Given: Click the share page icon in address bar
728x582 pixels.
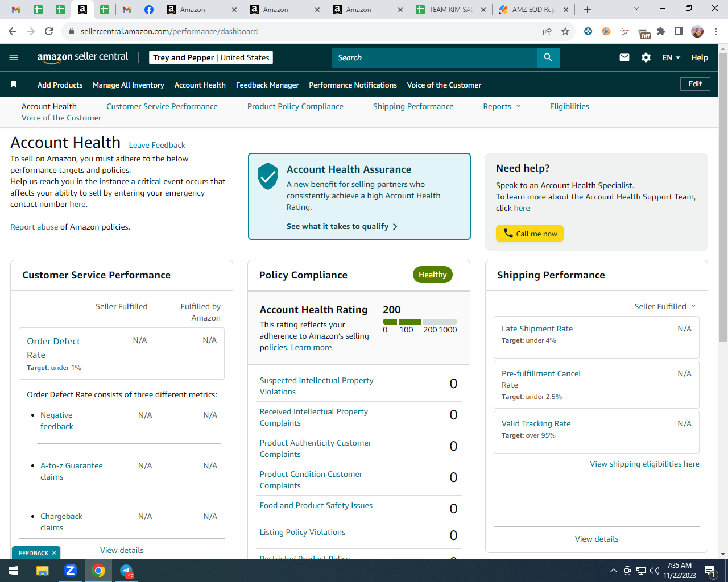Looking at the screenshot, I should point(547,31).
